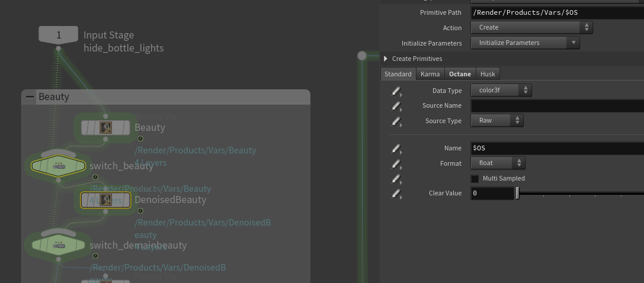Click the pencil icon beside Source Name
The width and height of the screenshot is (644, 283).
(x=396, y=106)
